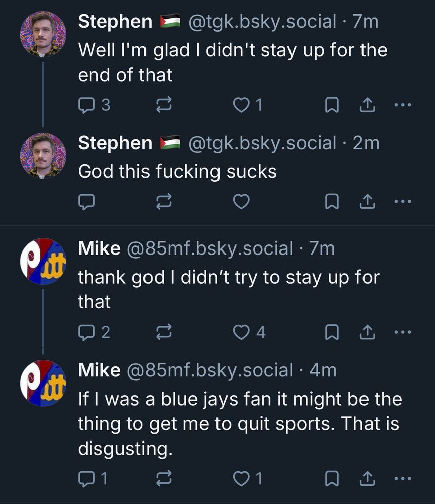Viewport: 435px width, 504px height.
Task: Like Mike's blue jays fan post
Action: pyautogui.click(x=242, y=478)
